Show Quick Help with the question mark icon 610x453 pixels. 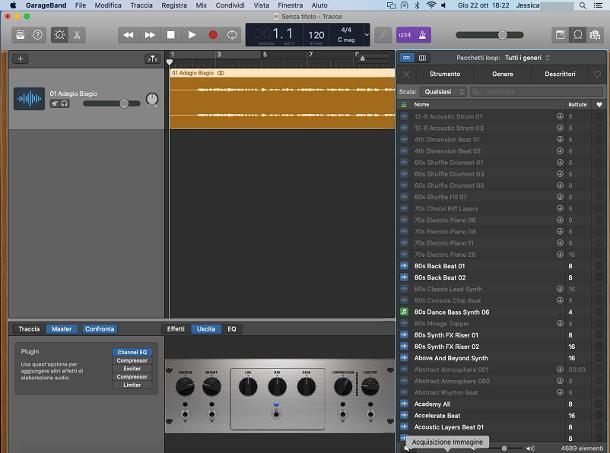[38, 35]
